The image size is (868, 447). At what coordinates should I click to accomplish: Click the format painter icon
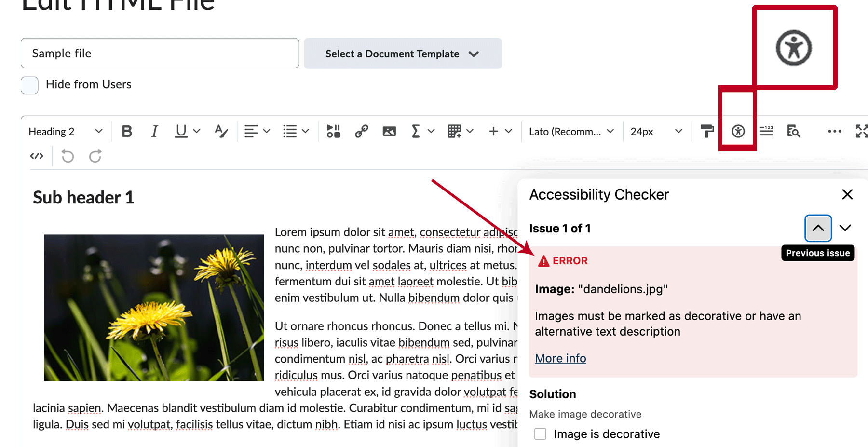click(707, 131)
